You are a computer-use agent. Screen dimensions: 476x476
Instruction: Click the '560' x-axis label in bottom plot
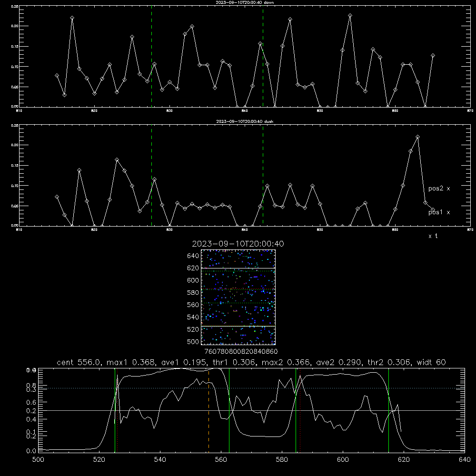[221, 460]
